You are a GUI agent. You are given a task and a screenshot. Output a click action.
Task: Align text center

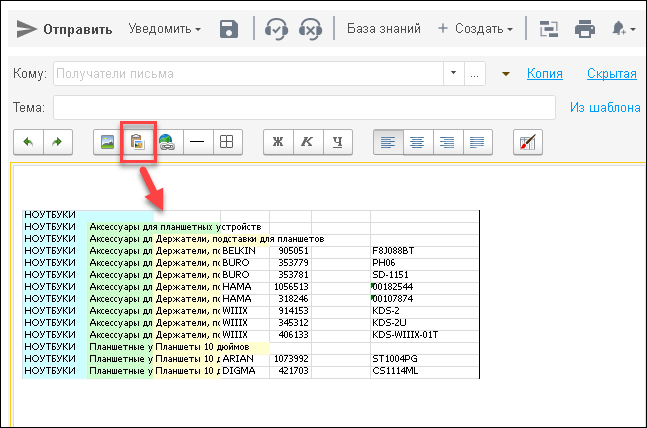coord(418,142)
